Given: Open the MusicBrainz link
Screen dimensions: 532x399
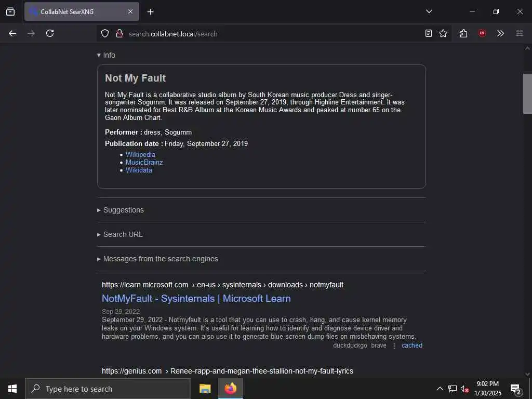Looking at the screenshot, I should click(x=144, y=162).
